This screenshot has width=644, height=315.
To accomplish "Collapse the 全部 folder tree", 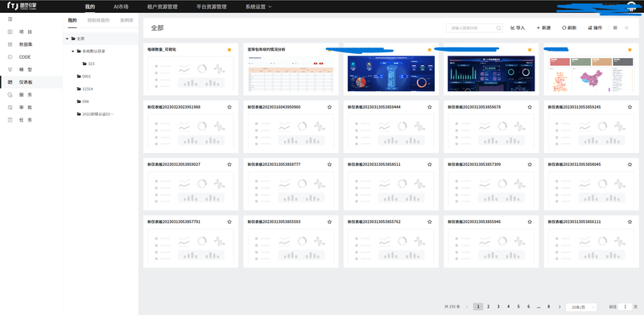I will point(67,39).
